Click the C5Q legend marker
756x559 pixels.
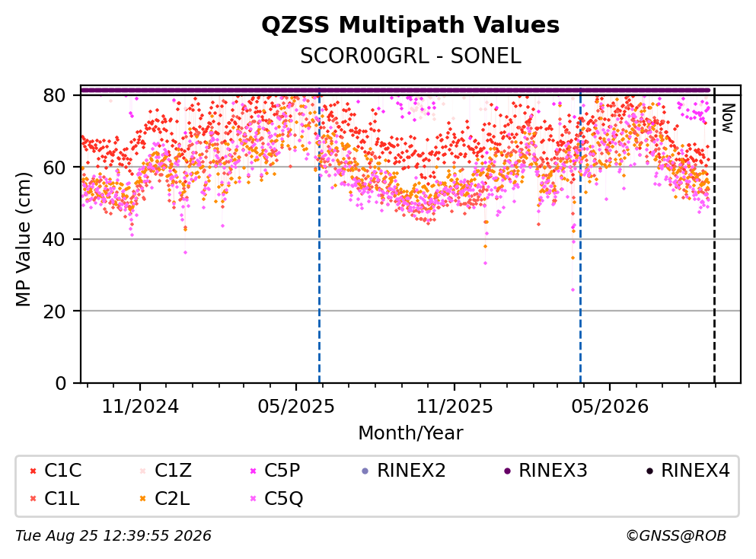(x=253, y=499)
